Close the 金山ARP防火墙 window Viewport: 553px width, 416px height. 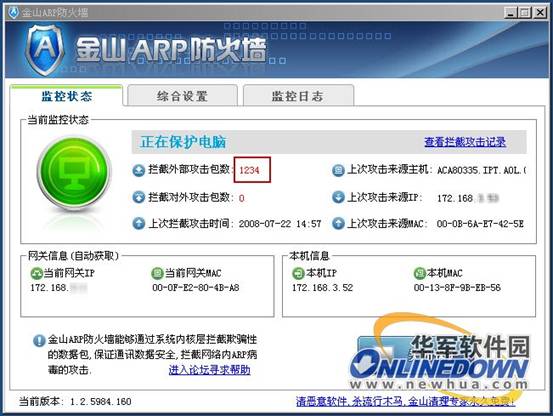(x=540, y=13)
